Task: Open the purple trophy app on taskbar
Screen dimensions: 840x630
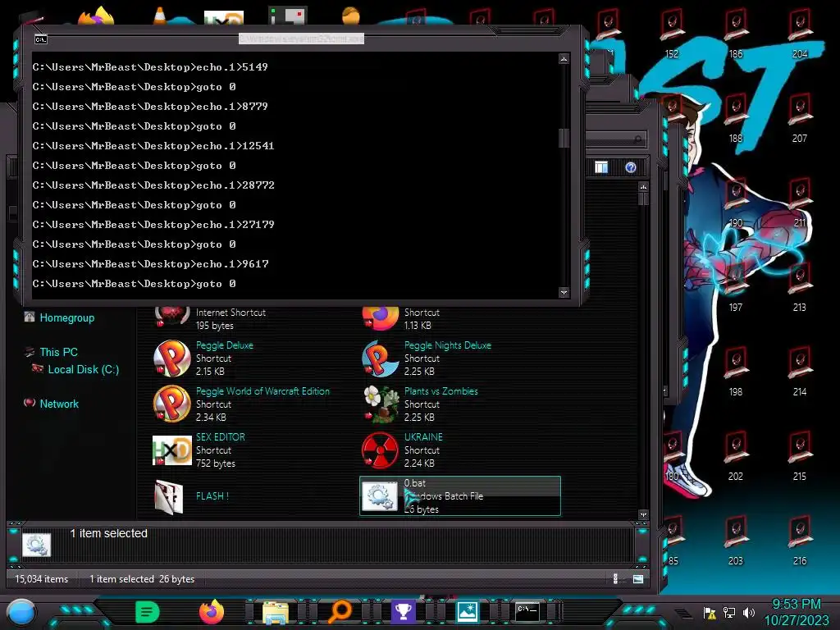Action: [403, 612]
